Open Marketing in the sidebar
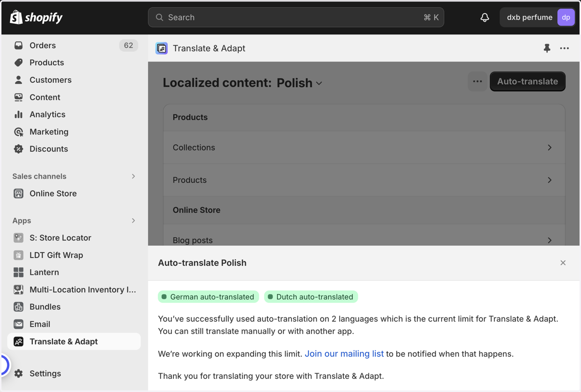The image size is (581, 392). (49, 132)
